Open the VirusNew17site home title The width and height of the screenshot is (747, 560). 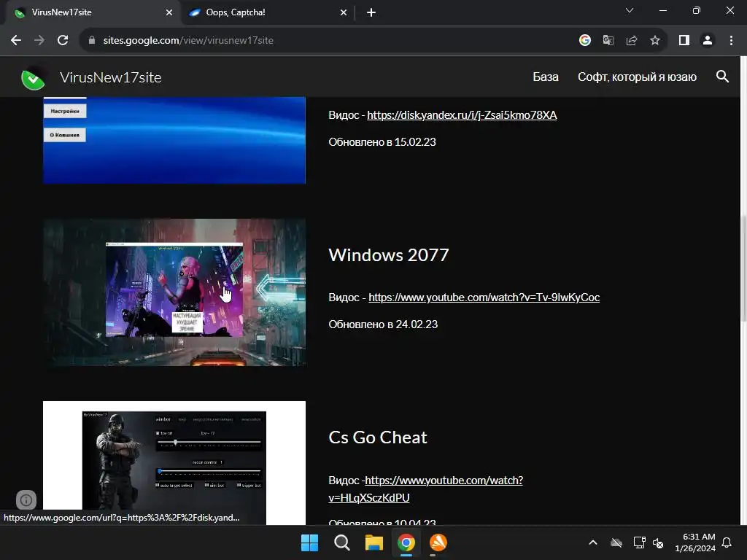point(111,77)
